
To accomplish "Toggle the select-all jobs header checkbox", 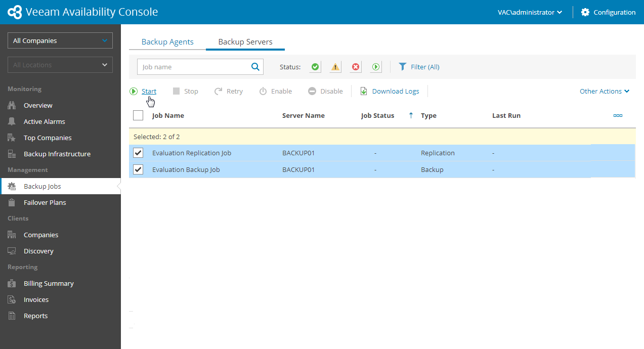I will 138,115.
